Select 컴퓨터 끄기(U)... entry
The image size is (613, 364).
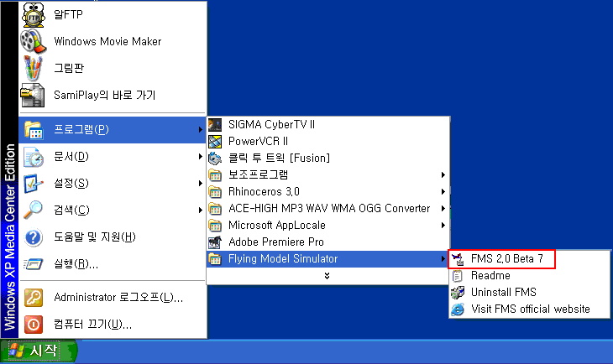click(113, 325)
